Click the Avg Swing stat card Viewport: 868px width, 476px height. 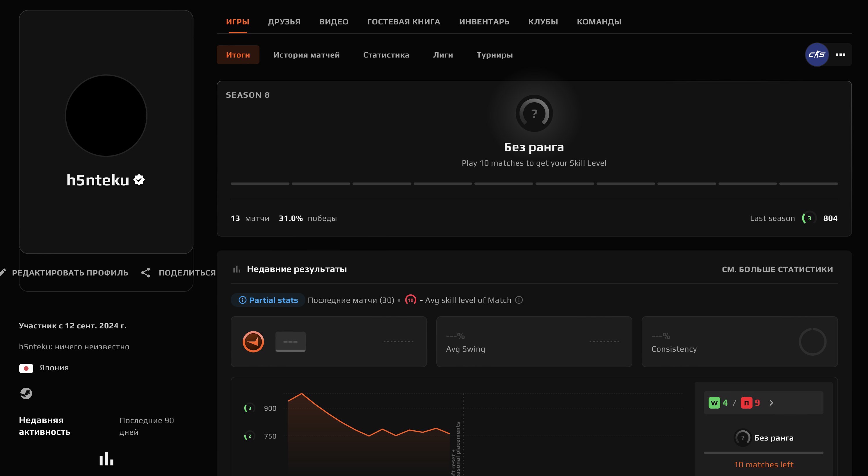tap(534, 342)
